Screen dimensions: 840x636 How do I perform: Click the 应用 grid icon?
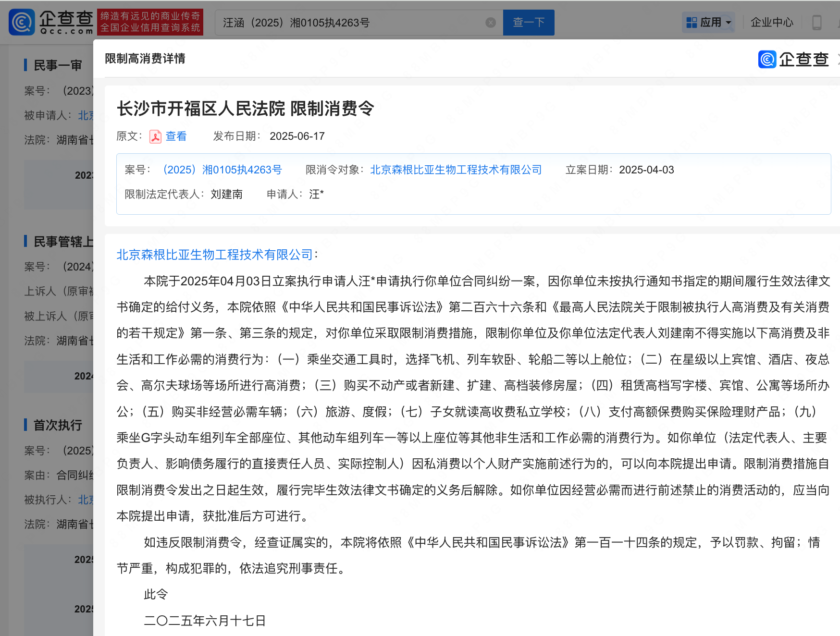[x=692, y=23]
